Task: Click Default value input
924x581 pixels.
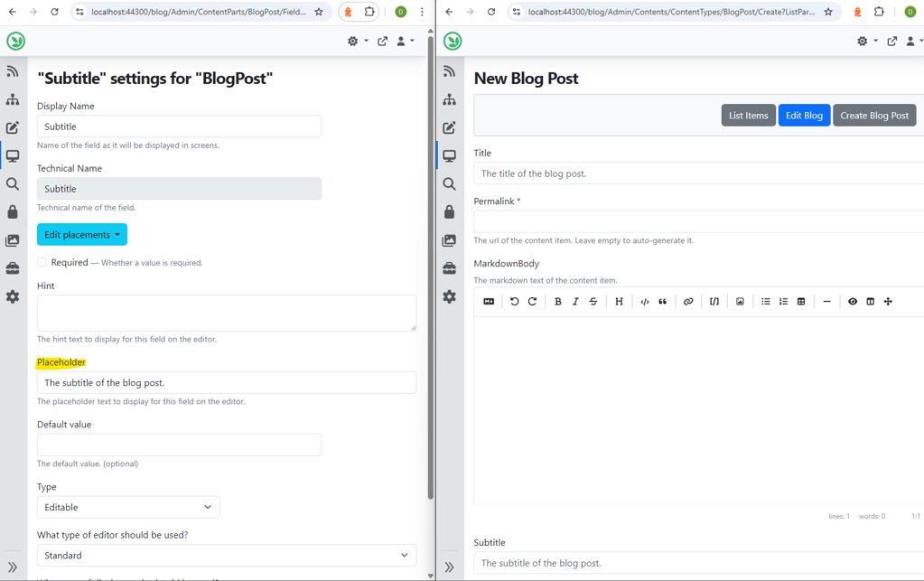Action: [179, 445]
